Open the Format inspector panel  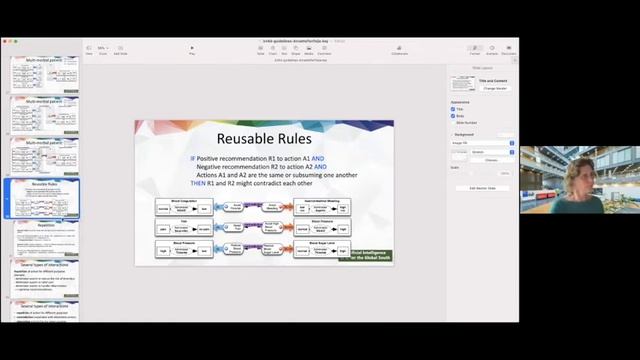[475, 48]
